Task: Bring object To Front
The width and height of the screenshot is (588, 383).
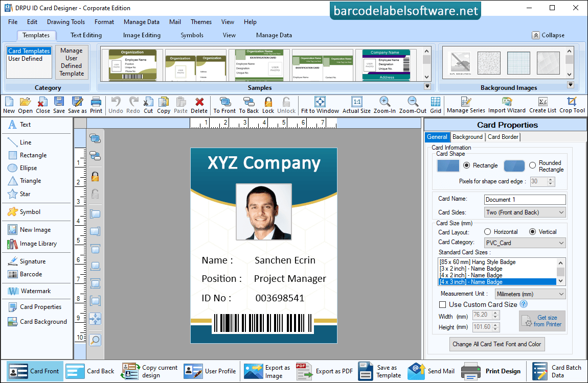Action: pos(224,105)
